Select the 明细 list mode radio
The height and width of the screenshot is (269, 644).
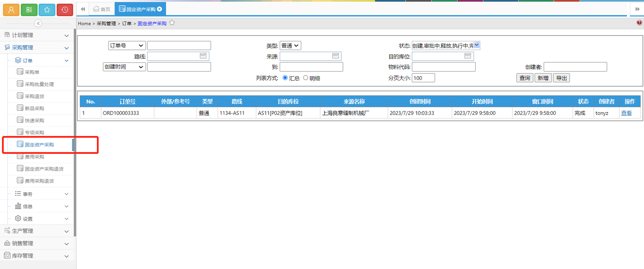tap(305, 78)
